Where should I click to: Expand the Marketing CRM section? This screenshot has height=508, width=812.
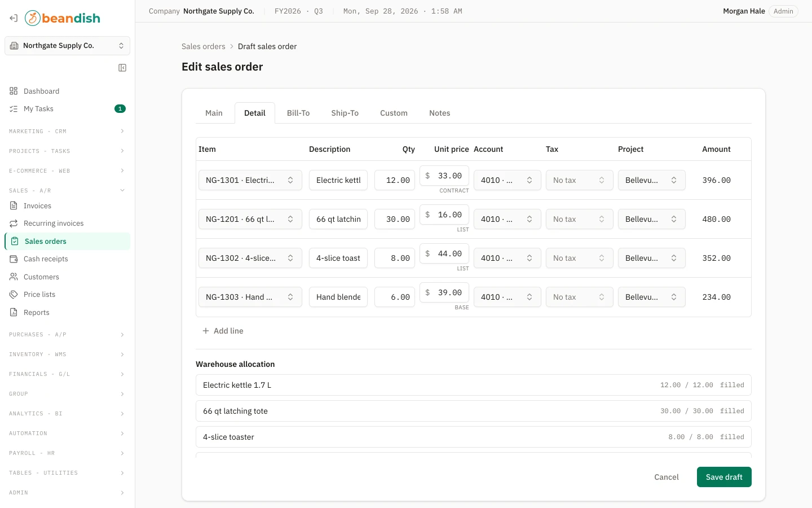click(67, 132)
